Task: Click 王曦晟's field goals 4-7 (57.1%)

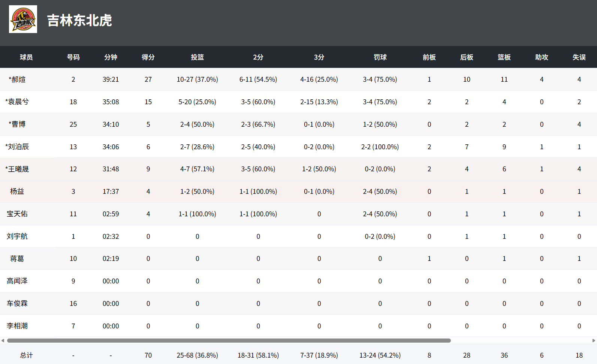Action: click(197, 169)
